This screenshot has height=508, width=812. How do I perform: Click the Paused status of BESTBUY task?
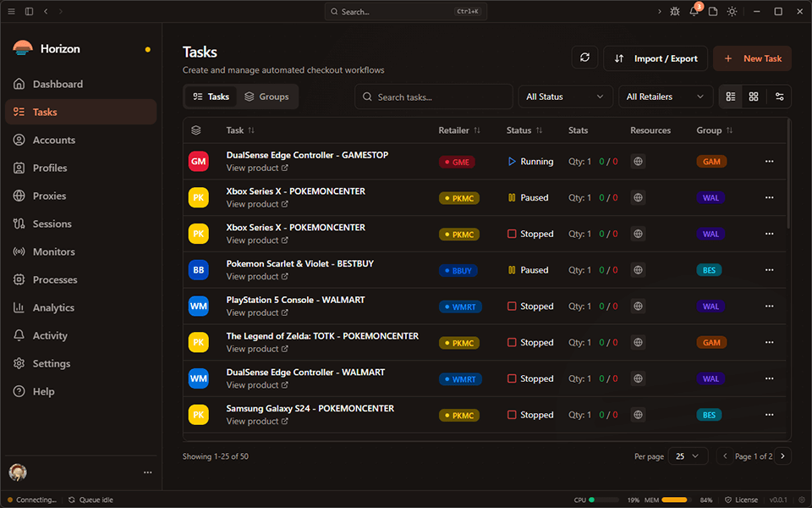528,270
